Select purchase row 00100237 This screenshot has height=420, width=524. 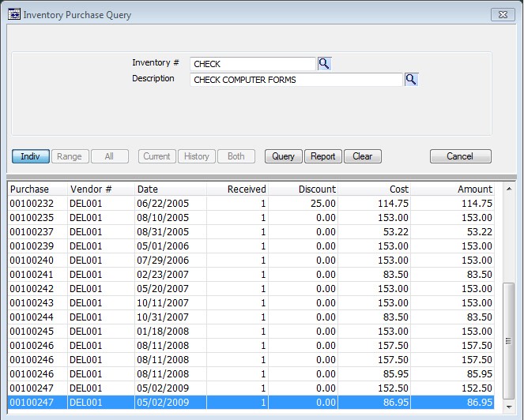pyautogui.click(x=251, y=231)
